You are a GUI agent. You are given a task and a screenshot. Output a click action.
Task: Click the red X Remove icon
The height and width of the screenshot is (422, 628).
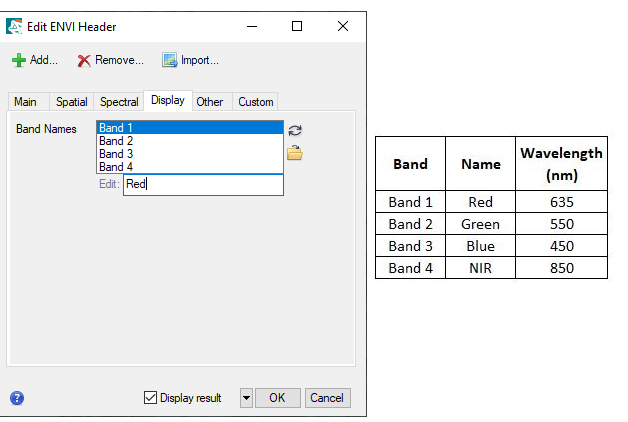pyautogui.click(x=84, y=61)
